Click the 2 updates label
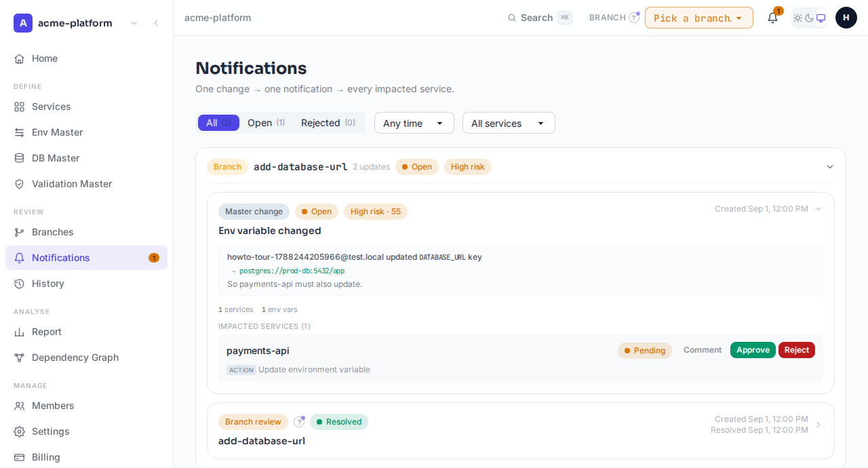This screenshot has height=468, width=868. point(371,167)
